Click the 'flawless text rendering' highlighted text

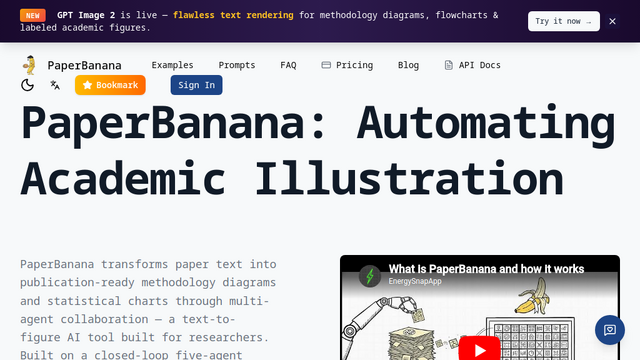(x=233, y=15)
